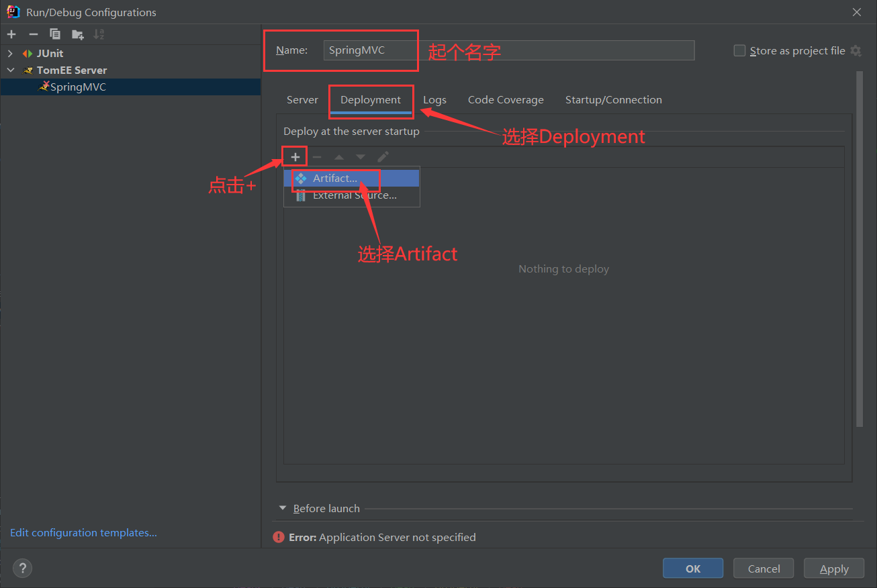Open the Code Coverage tab
Viewport: 877px width, 588px height.
click(x=506, y=99)
